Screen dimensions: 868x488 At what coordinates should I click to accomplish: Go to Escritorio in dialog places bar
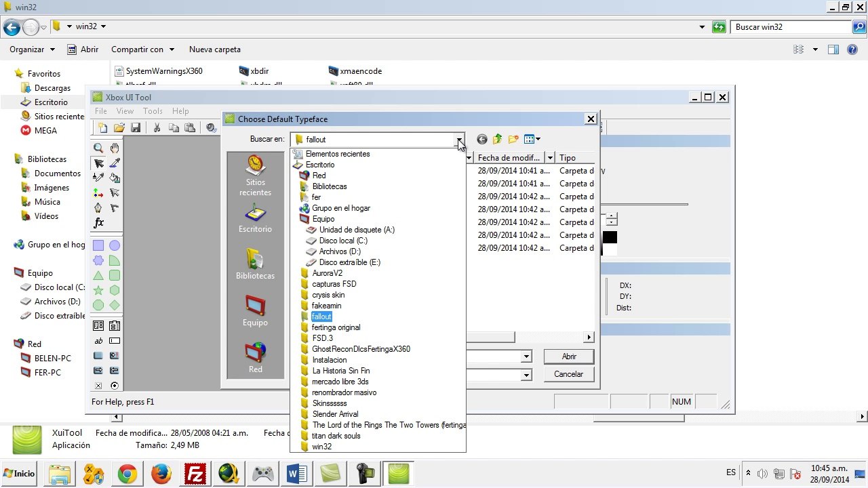tap(255, 218)
